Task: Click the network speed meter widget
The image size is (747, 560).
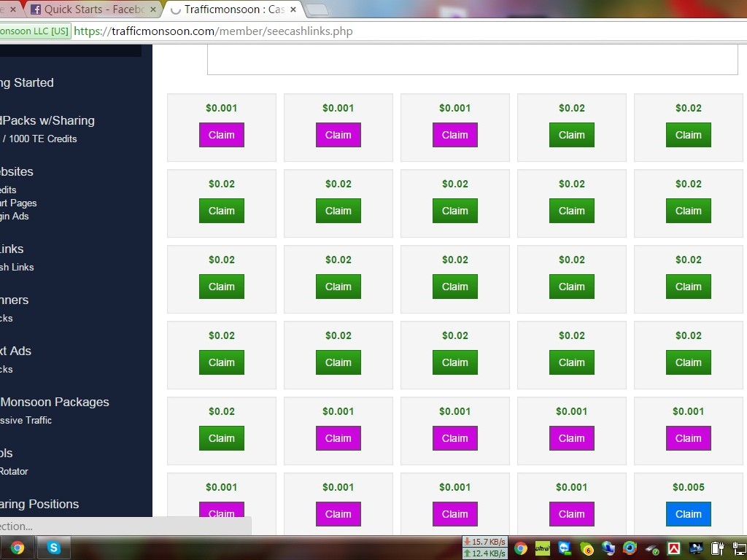Action: coord(485,548)
